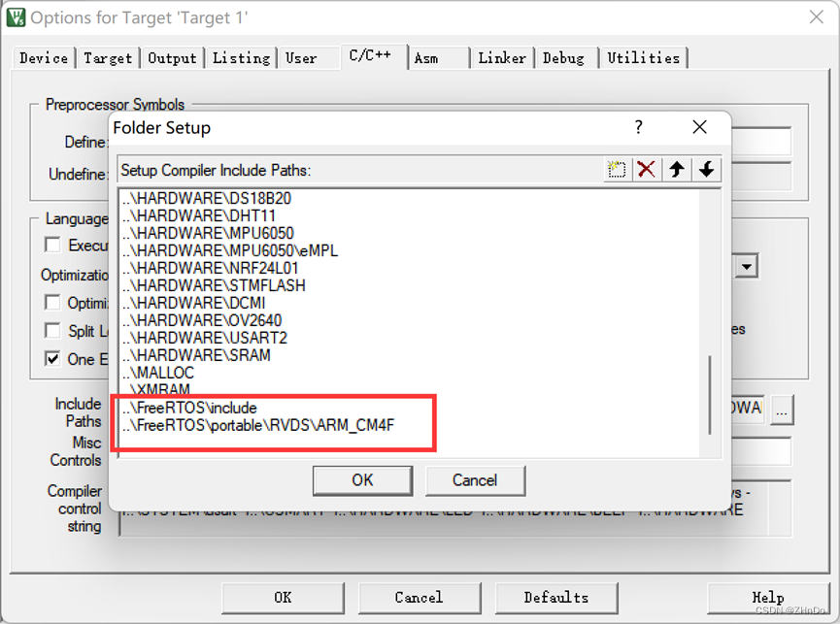This screenshot has width=840, height=624.
Task: Select the ..\HARDWARE\DCMI path
Action: click(194, 303)
